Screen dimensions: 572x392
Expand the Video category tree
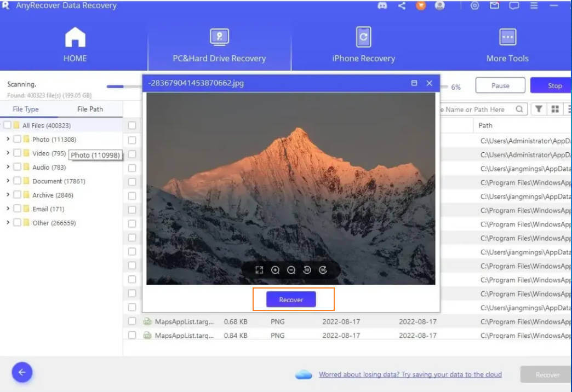click(8, 153)
